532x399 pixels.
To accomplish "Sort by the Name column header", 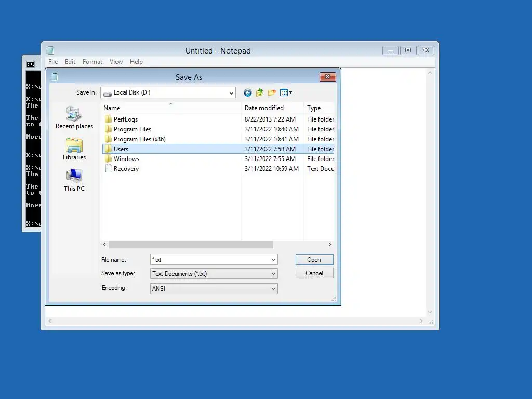I will pos(171,108).
